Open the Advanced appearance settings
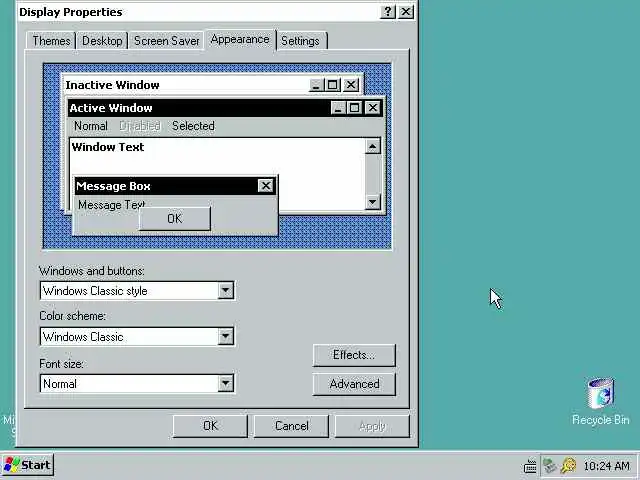 [x=354, y=384]
